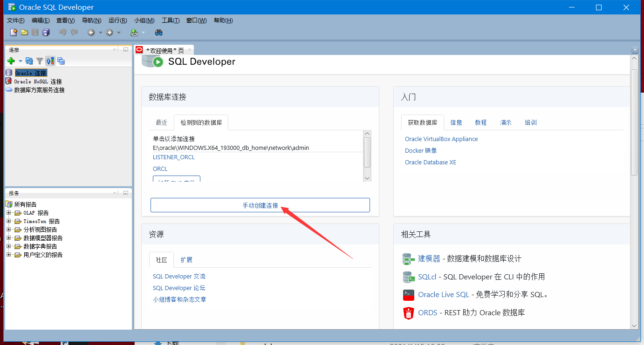The width and height of the screenshot is (644, 345).
Task: Toggle the schema browser sort icon
Action: pyautogui.click(x=50, y=61)
